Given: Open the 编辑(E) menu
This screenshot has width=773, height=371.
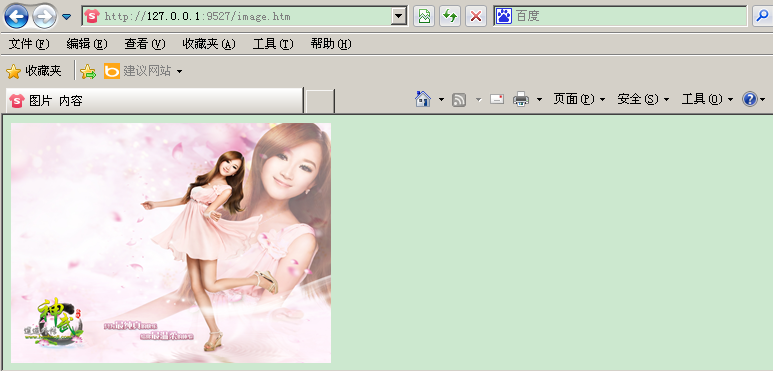Looking at the screenshot, I should [x=87, y=44].
